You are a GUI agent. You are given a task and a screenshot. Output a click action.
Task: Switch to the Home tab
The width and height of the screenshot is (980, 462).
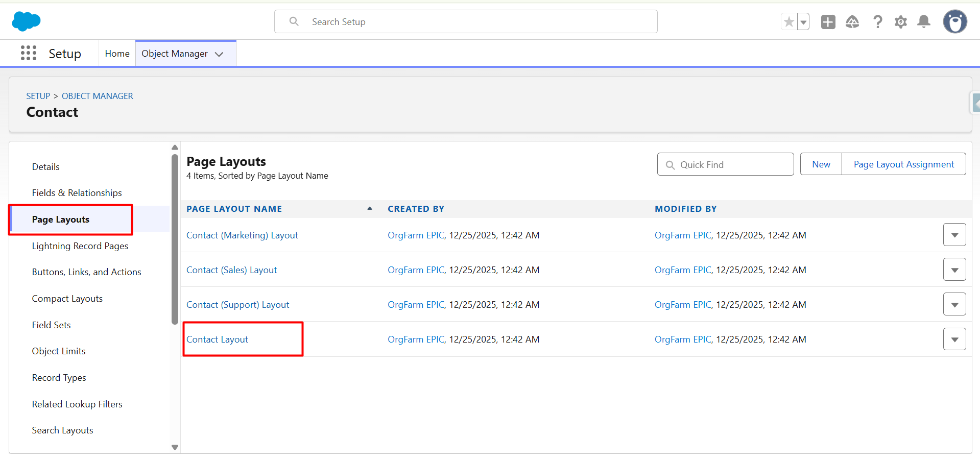click(117, 54)
